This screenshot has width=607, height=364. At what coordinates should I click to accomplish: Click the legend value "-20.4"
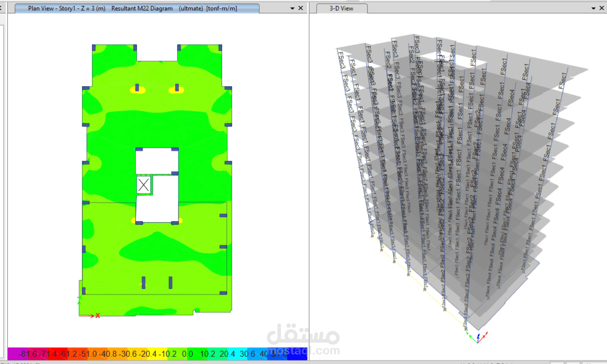coord(148,354)
